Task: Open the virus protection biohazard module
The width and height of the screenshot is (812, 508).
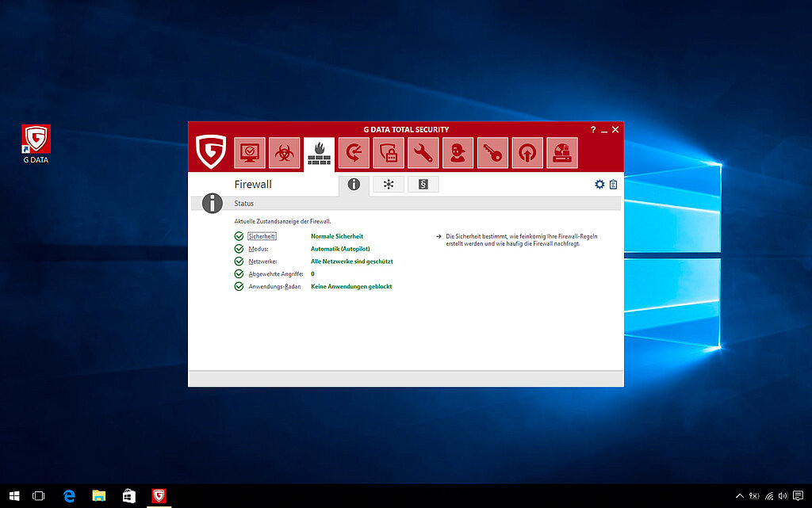Action: pos(284,153)
